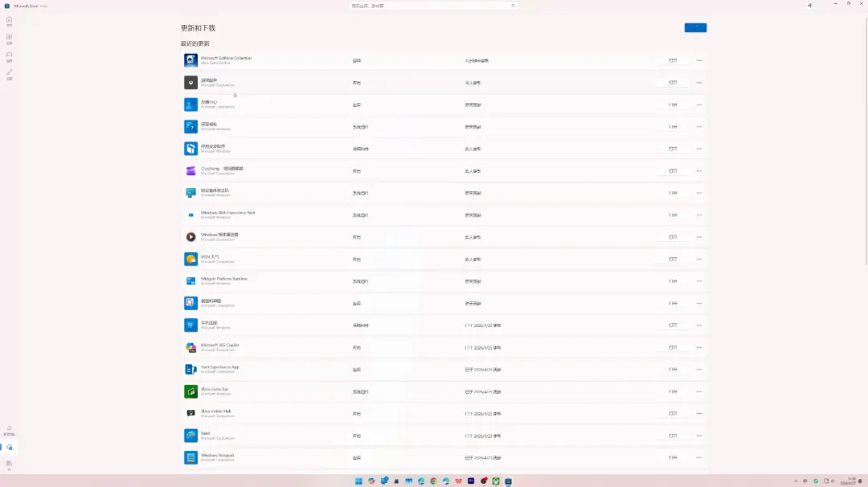
Task: Show more options for Xbox Insider Hub
Action: pos(699,413)
